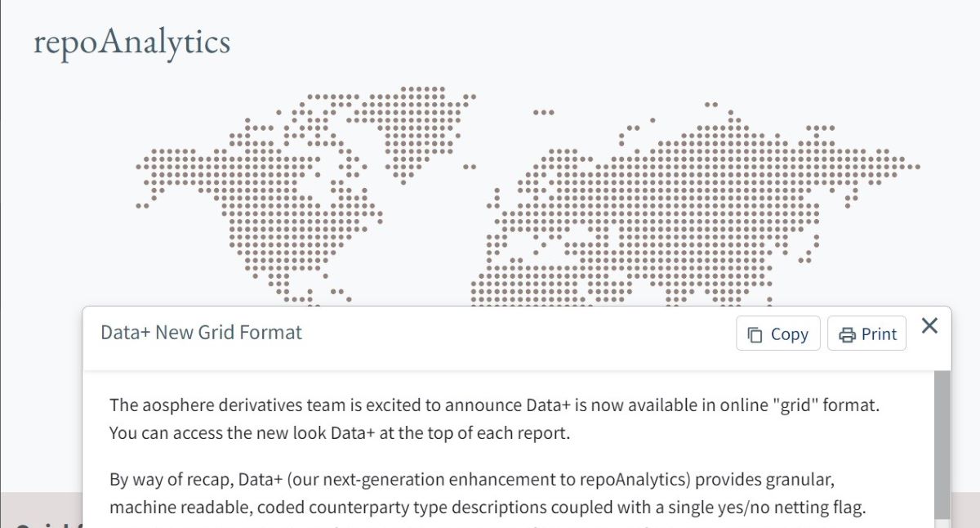Click the Iceland dots on the map
Viewport: 980px width, 528px height.
pyautogui.click(x=469, y=166)
